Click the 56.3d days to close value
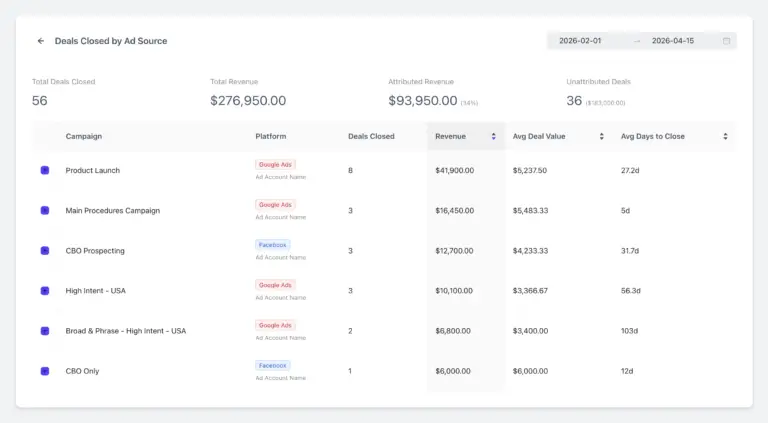This screenshot has height=423, width=768. click(x=630, y=291)
